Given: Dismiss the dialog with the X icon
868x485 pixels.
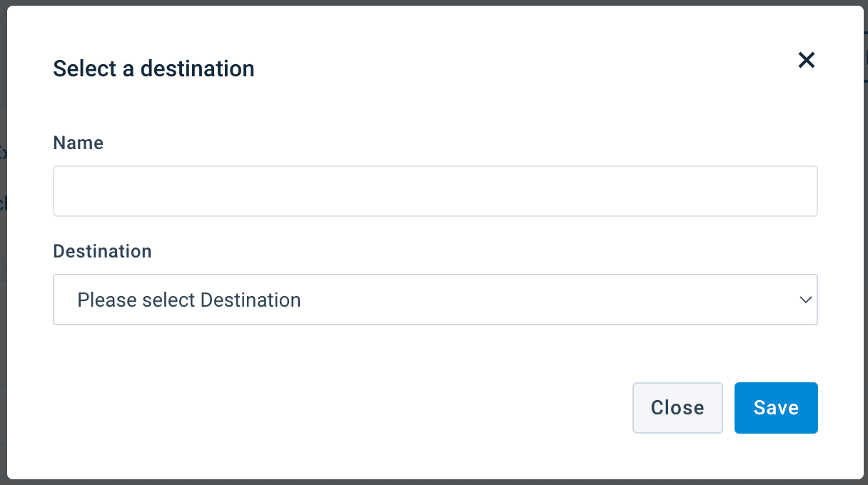Looking at the screenshot, I should 806,60.
